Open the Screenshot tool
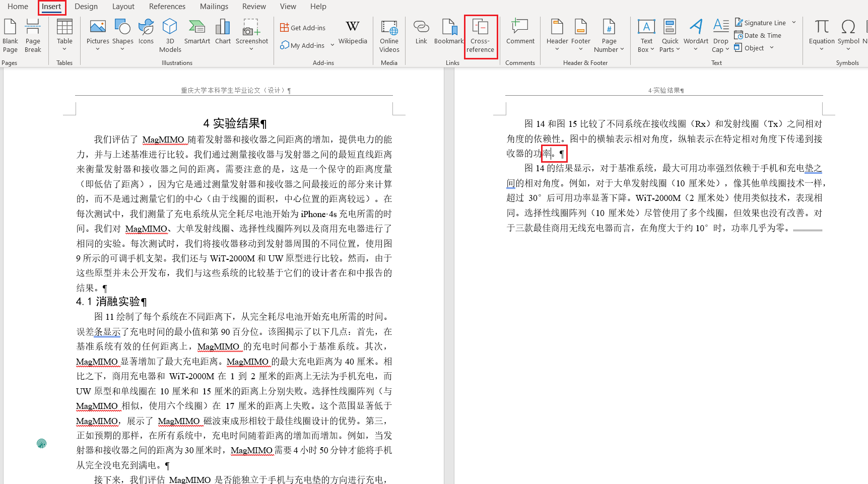This screenshot has height=484, width=868. [x=252, y=36]
